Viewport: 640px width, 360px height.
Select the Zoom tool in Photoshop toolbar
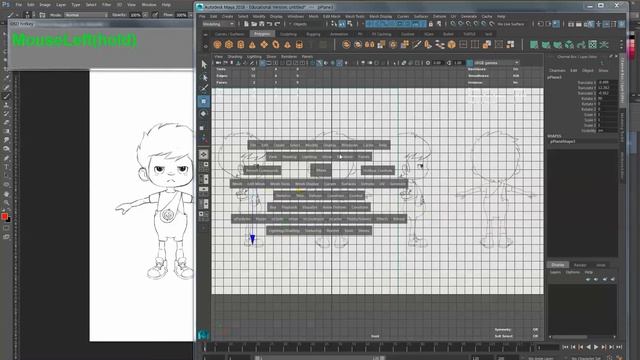coord(6,202)
